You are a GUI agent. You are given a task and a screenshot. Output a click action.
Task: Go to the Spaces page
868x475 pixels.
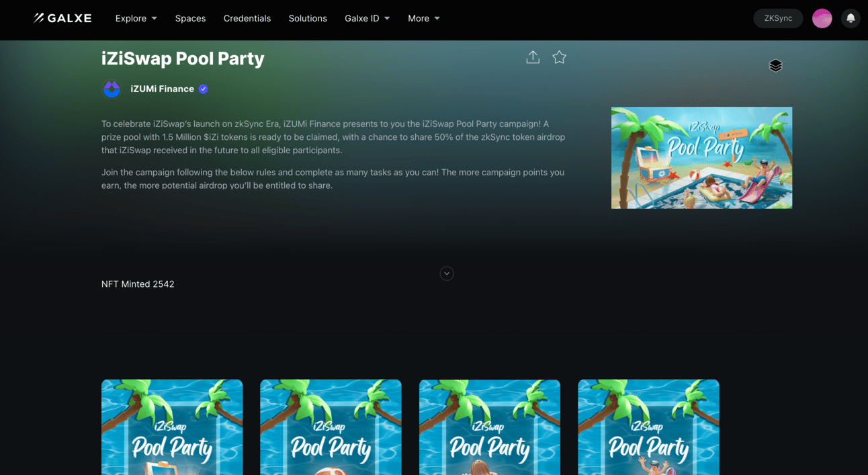click(190, 18)
